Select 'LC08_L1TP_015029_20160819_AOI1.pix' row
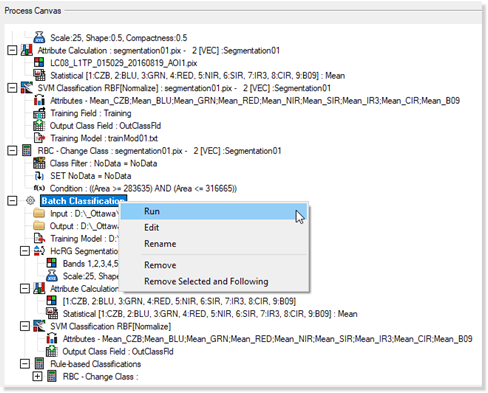 pyautogui.click(x=123, y=63)
